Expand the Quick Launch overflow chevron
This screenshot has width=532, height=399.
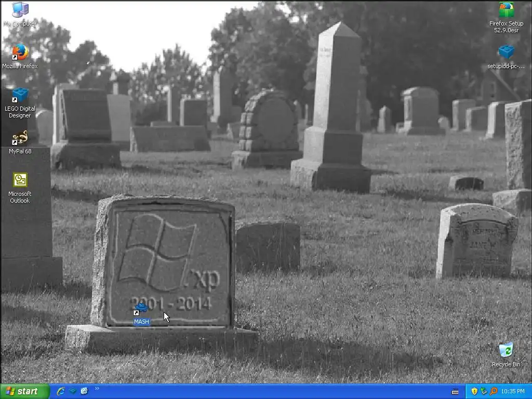[97, 389]
